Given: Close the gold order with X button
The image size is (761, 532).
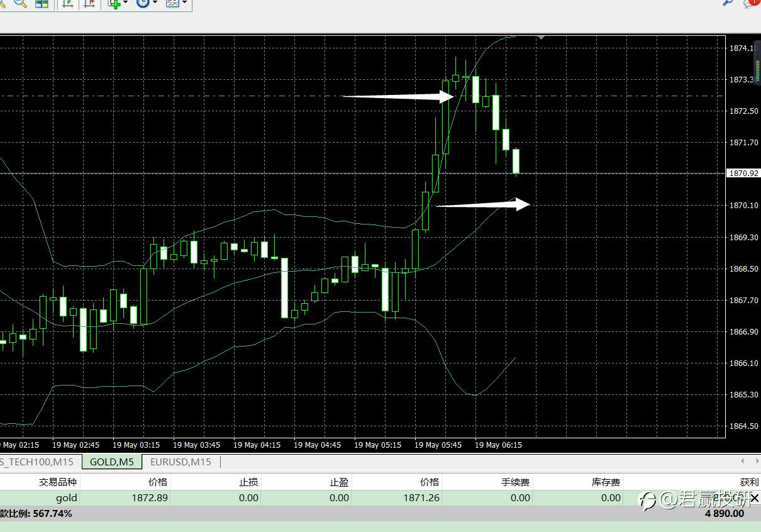Looking at the screenshot, I should pos(755,498).
